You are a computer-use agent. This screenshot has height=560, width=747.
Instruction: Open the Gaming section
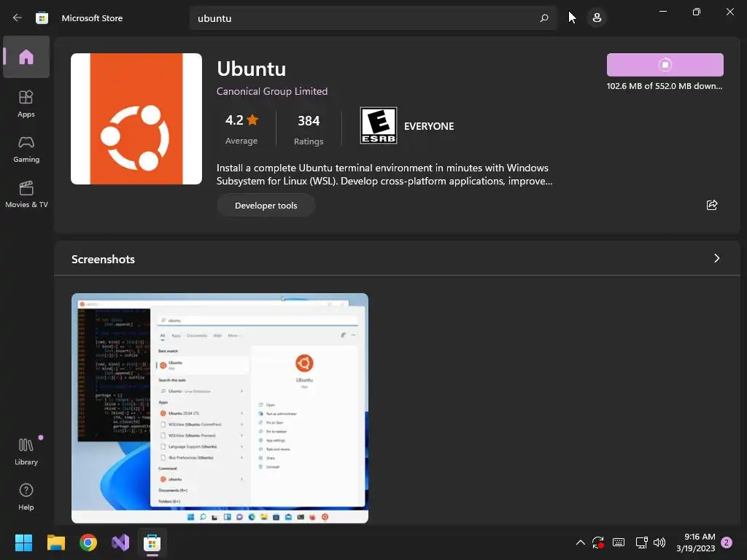[26, 149]
